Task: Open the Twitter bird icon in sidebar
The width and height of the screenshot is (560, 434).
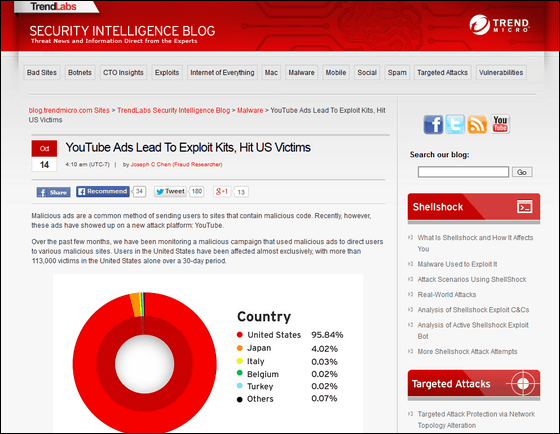Action: point(455,124)
